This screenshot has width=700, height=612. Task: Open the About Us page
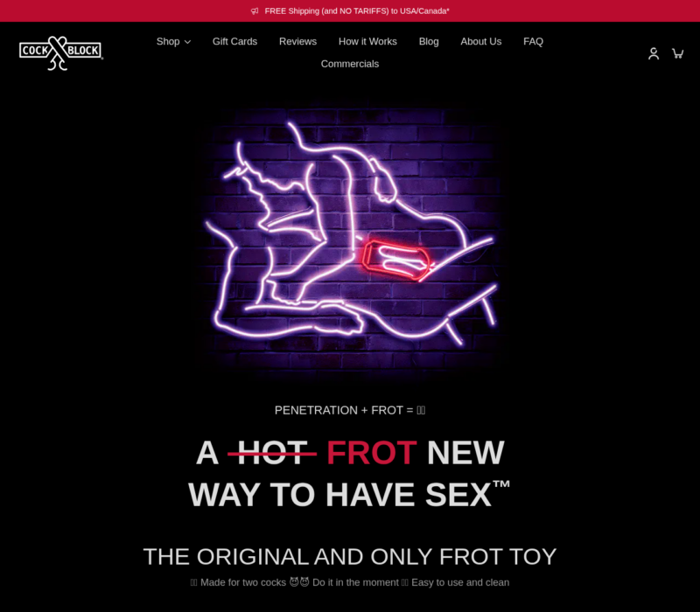point(480,41)
